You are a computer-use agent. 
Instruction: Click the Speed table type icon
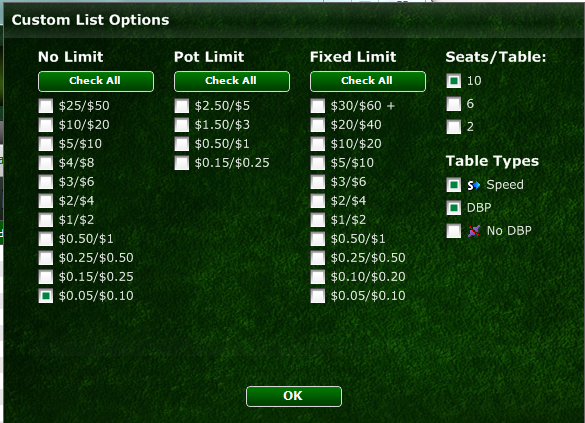pyautogui.click(x=474, y=185)
